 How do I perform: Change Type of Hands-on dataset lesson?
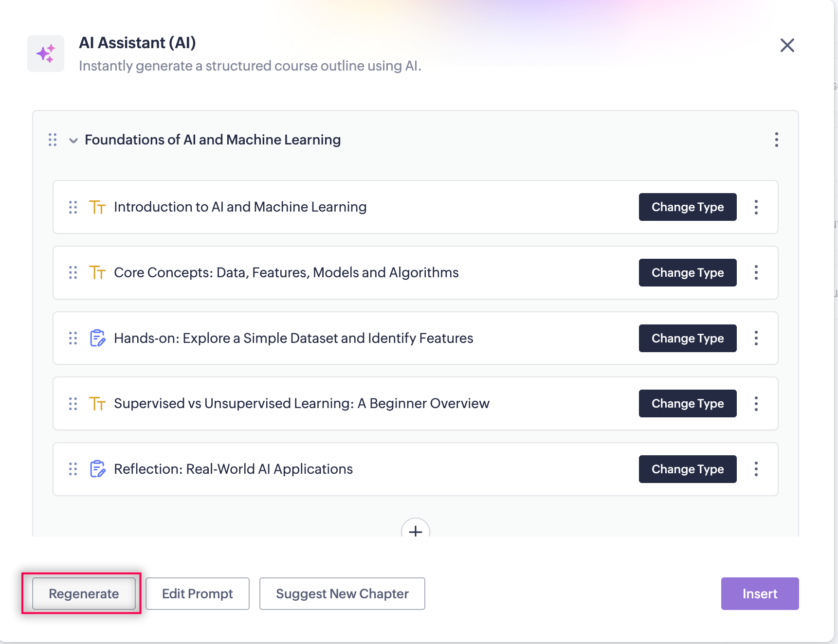pos(687,338)
